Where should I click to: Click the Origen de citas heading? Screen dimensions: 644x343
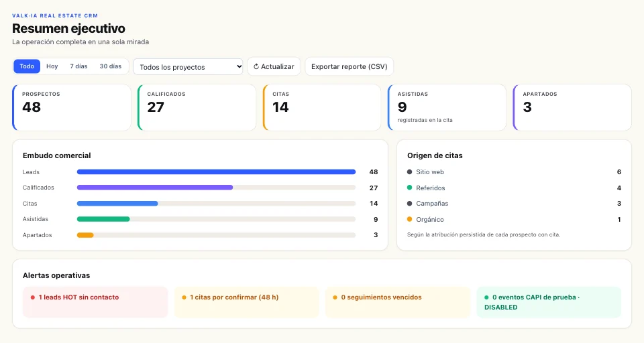[435, 155]
